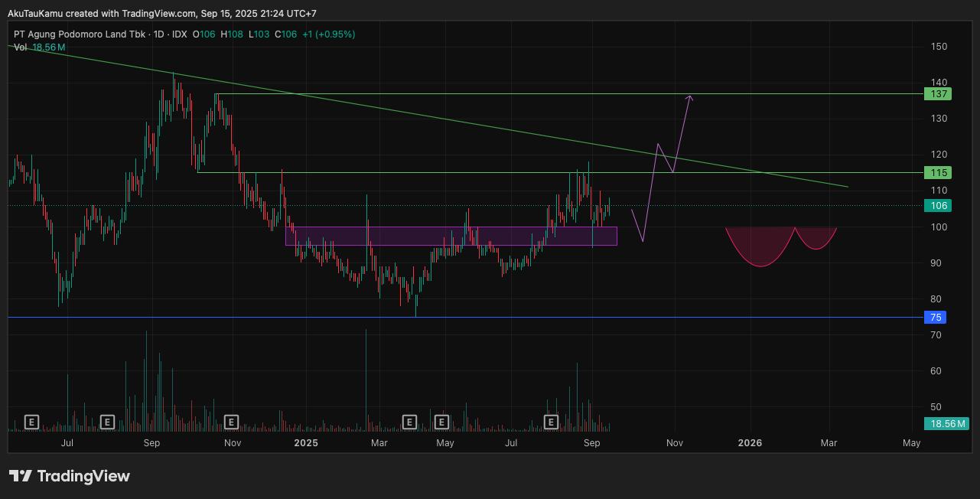The image size is (980, 499).
Task: Select the green 115 price label
Action: (937, 173)
